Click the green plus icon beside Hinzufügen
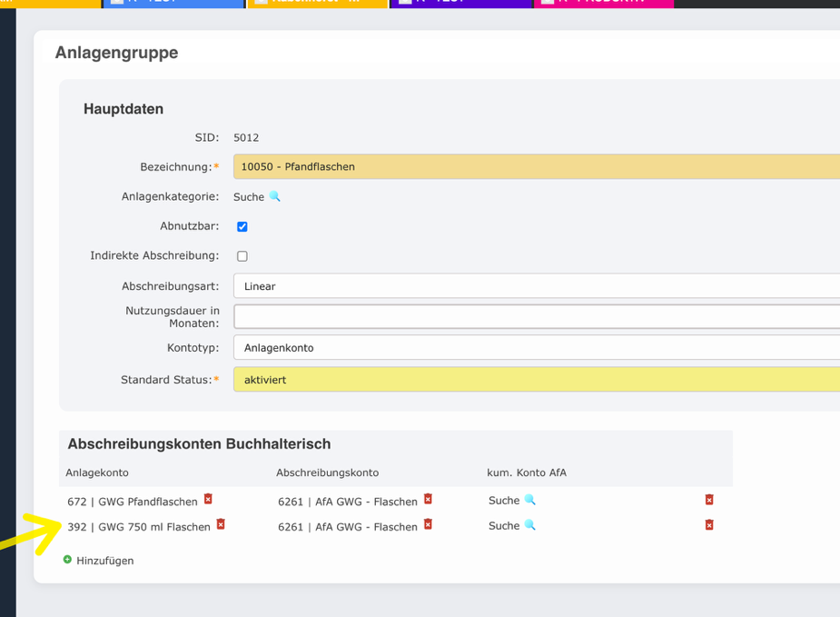Image resolution: width=840 pixels, height=617 pixels. click(x=69, y=560)
